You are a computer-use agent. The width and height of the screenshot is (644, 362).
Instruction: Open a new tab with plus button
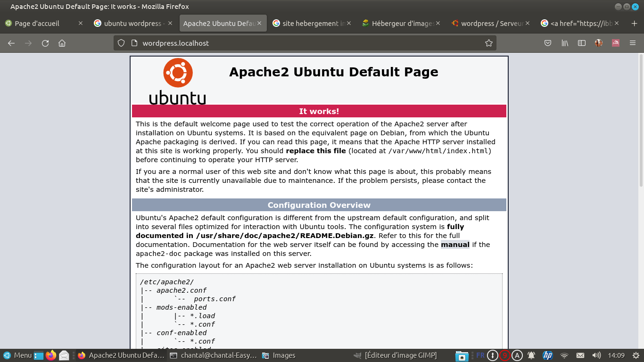tap(634, 23)
